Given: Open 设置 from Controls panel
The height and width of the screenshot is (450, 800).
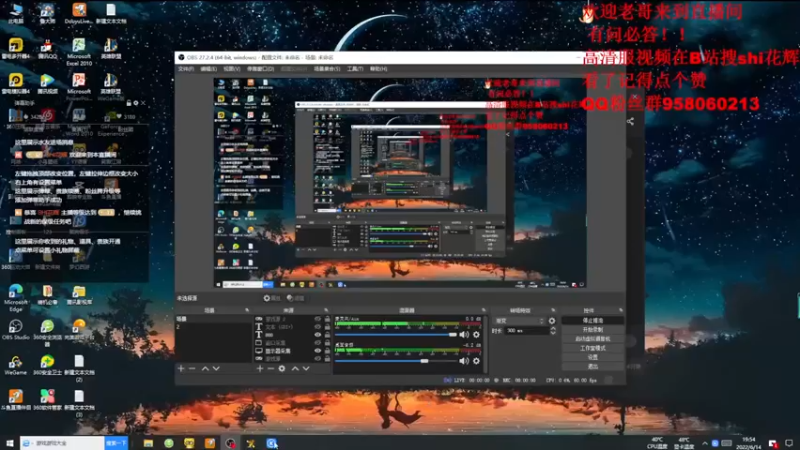Looking at the screenshot, I should coord(593,357).
